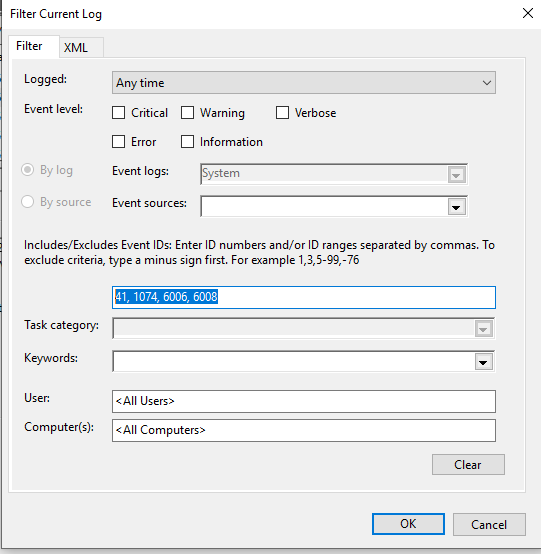The width and height of the screenshot is (541, 554).
Task: Expand the Event sources dropdown arrow
Action: coord(456,207)
